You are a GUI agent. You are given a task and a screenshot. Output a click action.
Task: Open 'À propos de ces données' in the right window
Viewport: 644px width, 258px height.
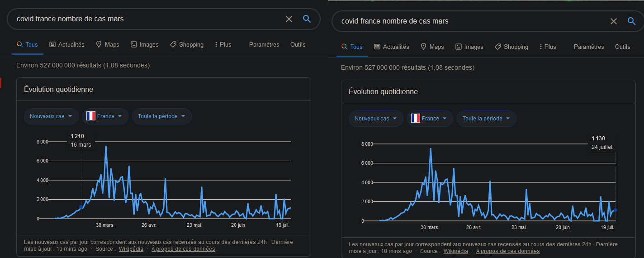508,251
